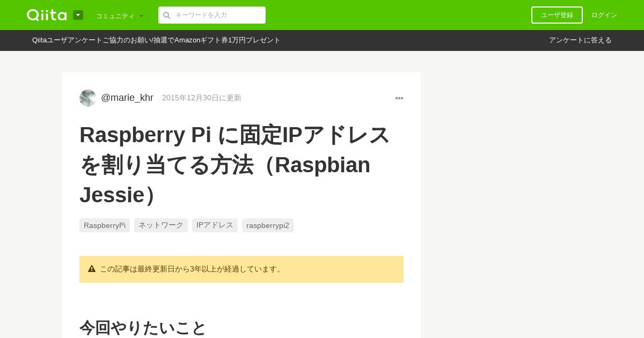Focus the キーワードを入力 search field
The width and height of the screenshot is (644, 338).
click(212, 15)
